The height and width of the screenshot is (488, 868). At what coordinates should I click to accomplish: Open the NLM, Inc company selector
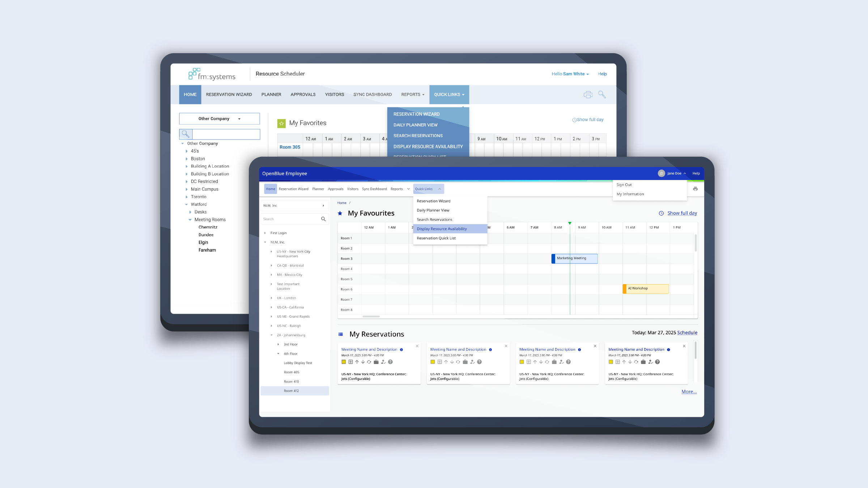point(294,206)
